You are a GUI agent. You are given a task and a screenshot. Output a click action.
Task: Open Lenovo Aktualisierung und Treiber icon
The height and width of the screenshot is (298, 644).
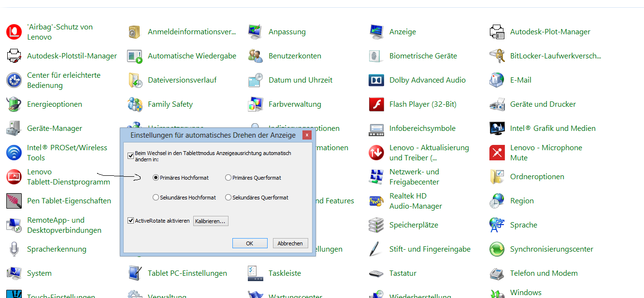coord(376,153)
